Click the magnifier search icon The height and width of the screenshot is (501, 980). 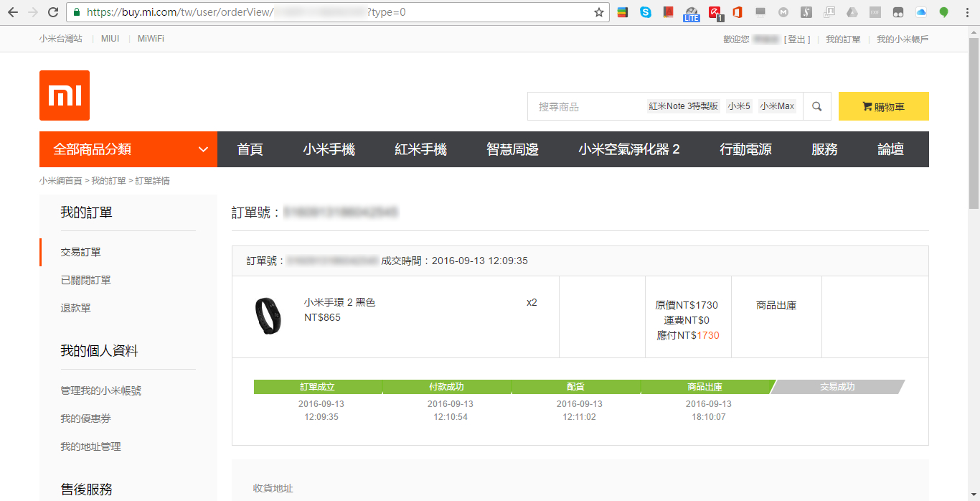[817, 106]
